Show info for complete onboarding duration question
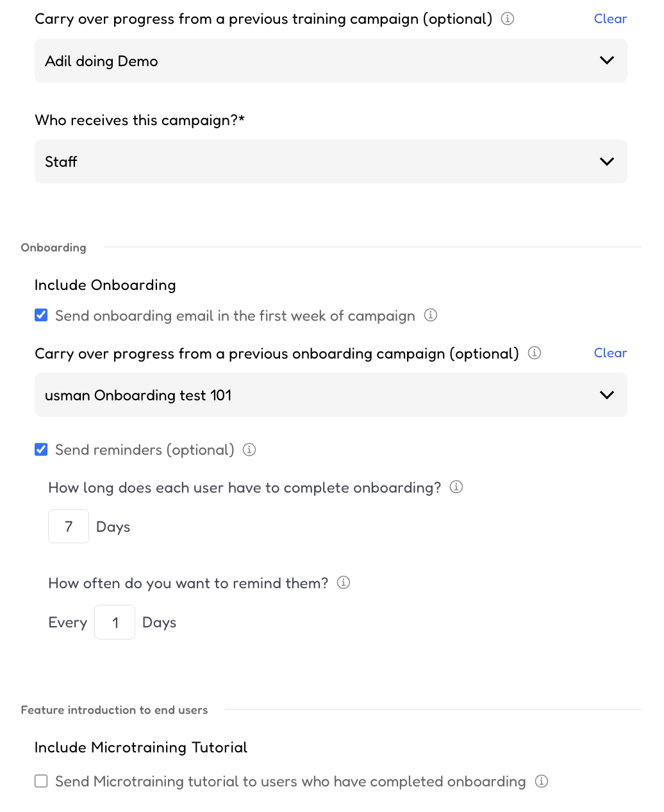 click(456, 487)
